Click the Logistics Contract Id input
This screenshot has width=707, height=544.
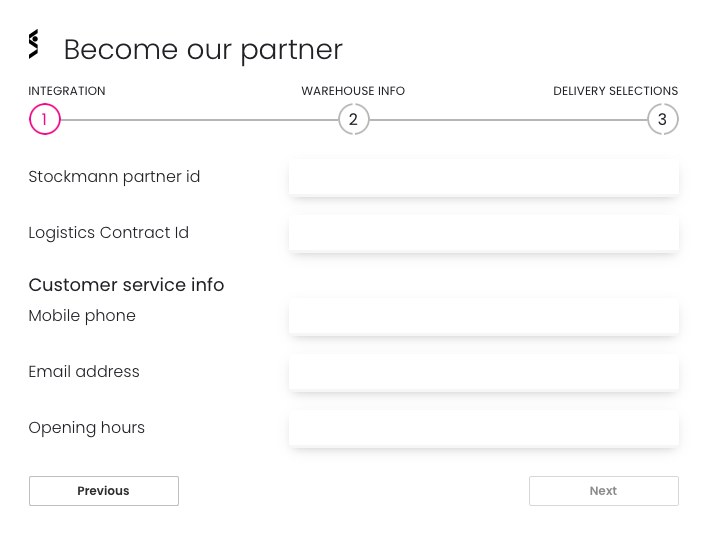coord(483,233)
